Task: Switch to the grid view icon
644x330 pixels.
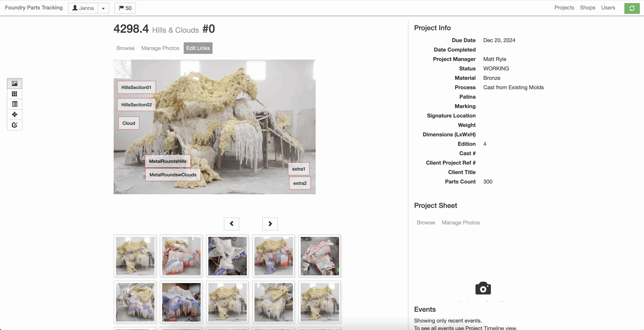Action: pyautogui.click(x=15, y=94)
